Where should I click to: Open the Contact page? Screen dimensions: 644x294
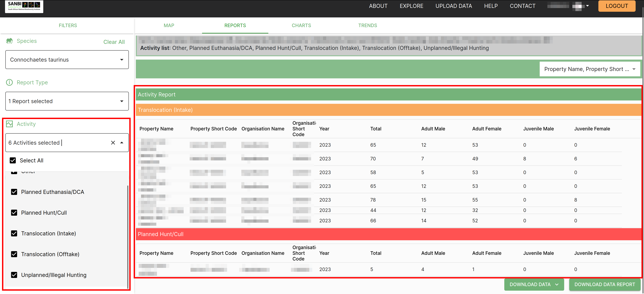[523, 6]
